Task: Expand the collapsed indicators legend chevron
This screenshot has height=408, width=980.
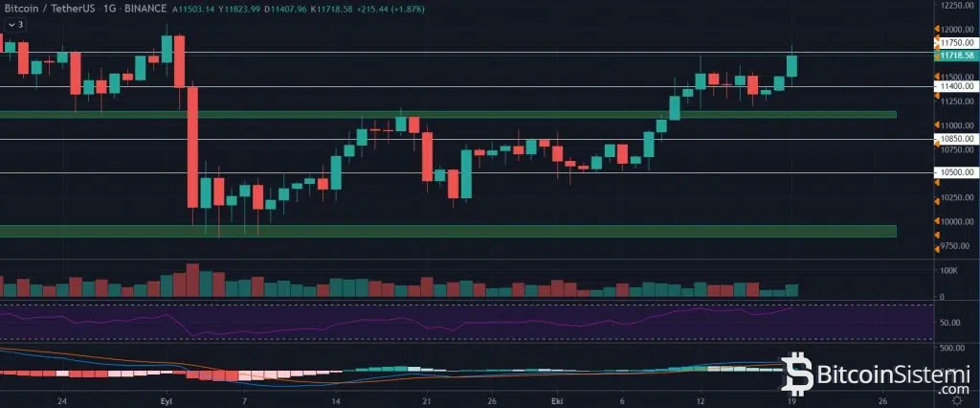Action: (9, 25)
